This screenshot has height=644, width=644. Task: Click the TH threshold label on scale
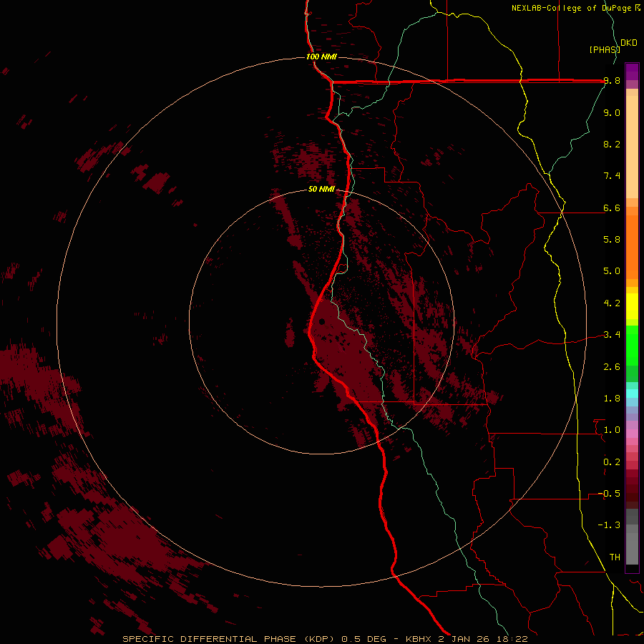615,557
